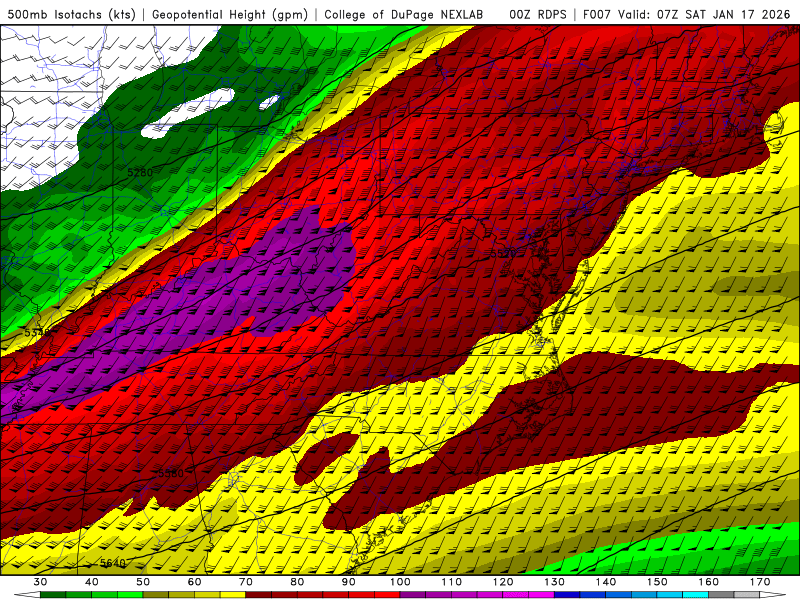Click the bright yellow swatch left of 70
800x600 pixels.
233,595
